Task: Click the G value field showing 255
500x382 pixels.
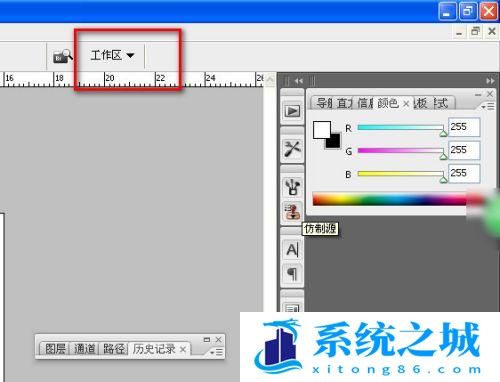Action: [x=464, y=150]
